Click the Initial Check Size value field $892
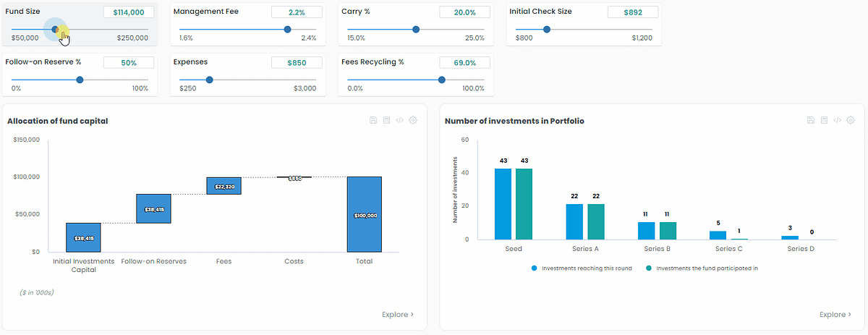 (x=632, y=12)
